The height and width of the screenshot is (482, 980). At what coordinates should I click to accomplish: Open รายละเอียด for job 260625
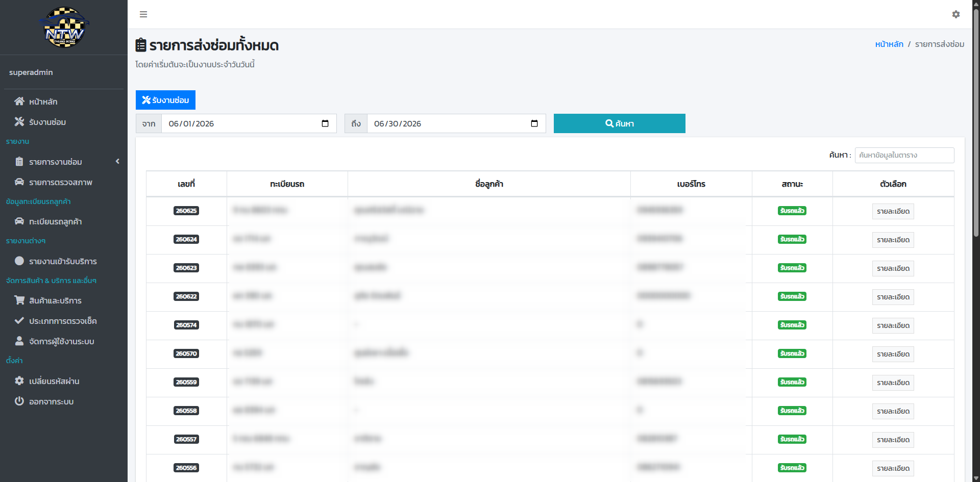click(893, 211)
